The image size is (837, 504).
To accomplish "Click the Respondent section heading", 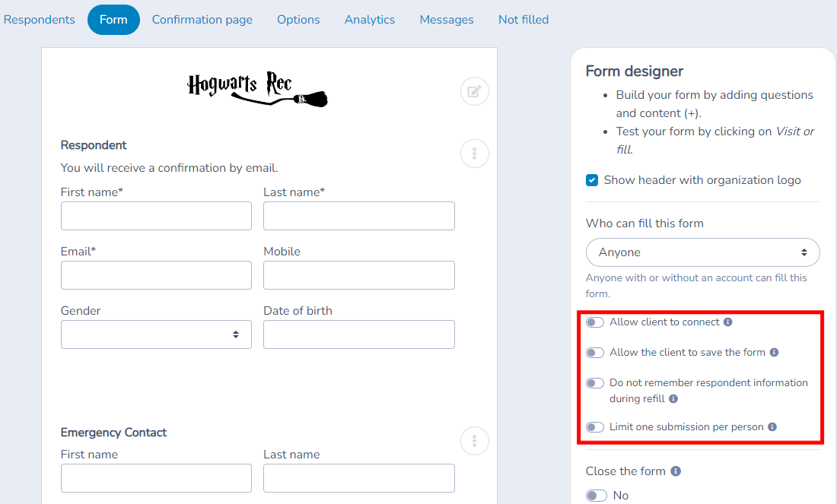I will [94, 145].
